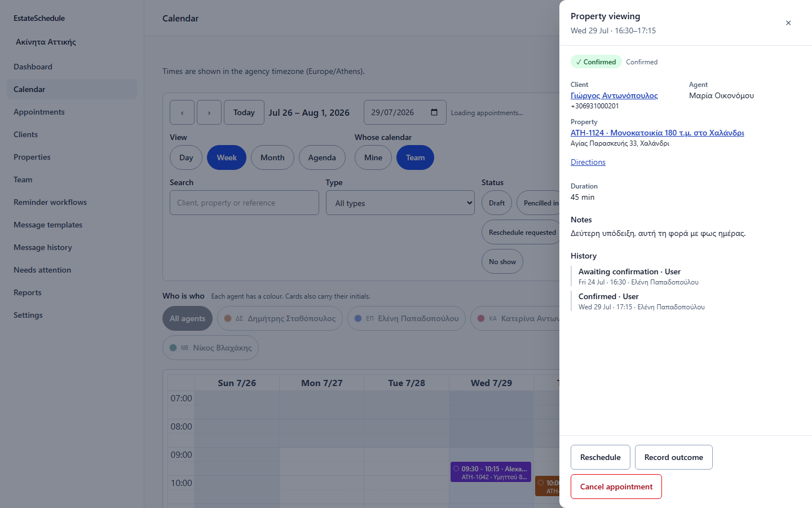
Task: Show Mine calendar only
Action: click(x=373, y=157)
